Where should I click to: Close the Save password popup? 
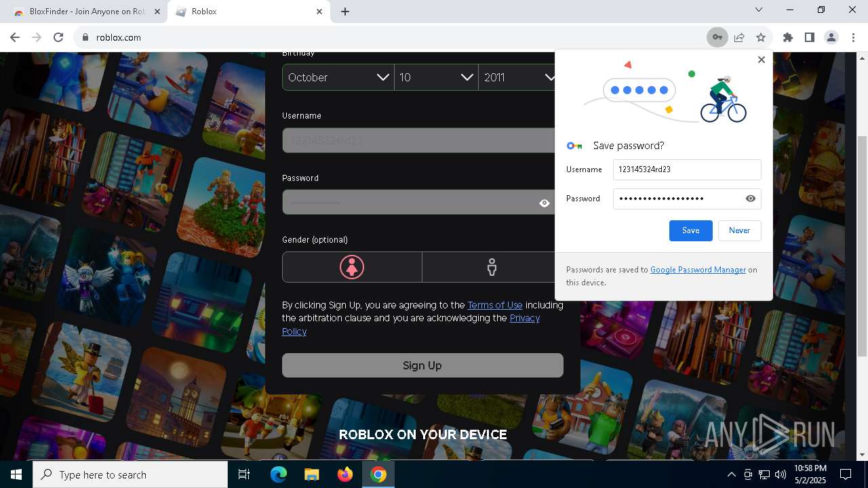[761, 60]
